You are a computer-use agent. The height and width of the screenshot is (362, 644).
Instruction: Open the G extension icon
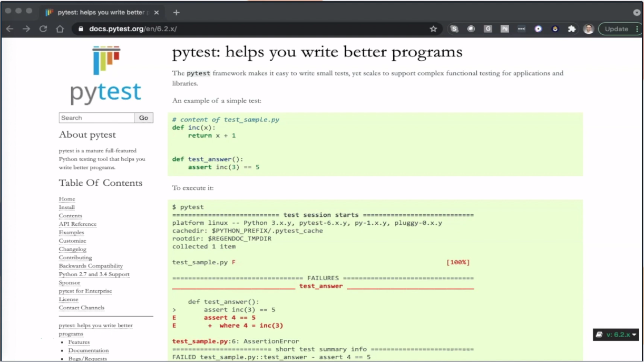coord(488,29)
